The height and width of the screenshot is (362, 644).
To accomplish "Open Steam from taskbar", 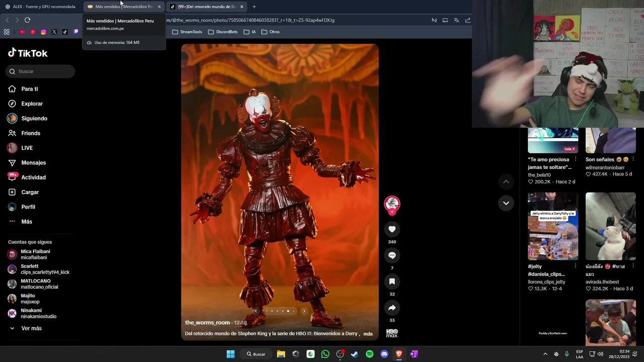I will point(355,354).
